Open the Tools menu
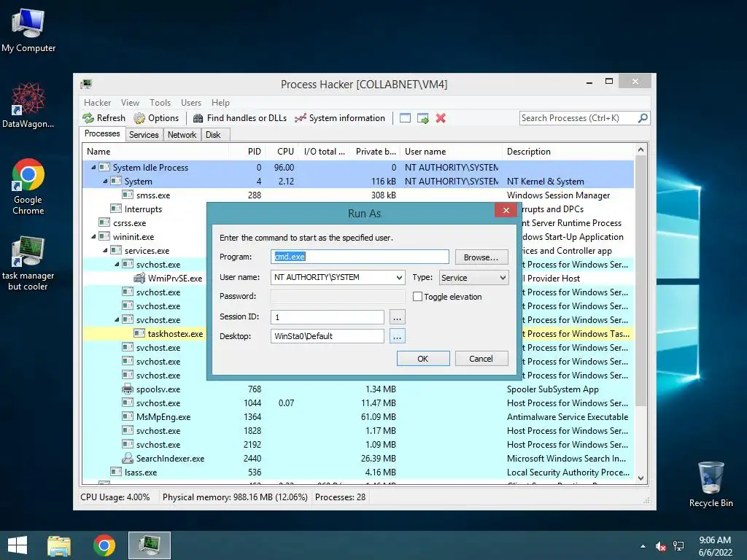Image resolution: width=747 pixels, height=560 pixels. point(160,102)
